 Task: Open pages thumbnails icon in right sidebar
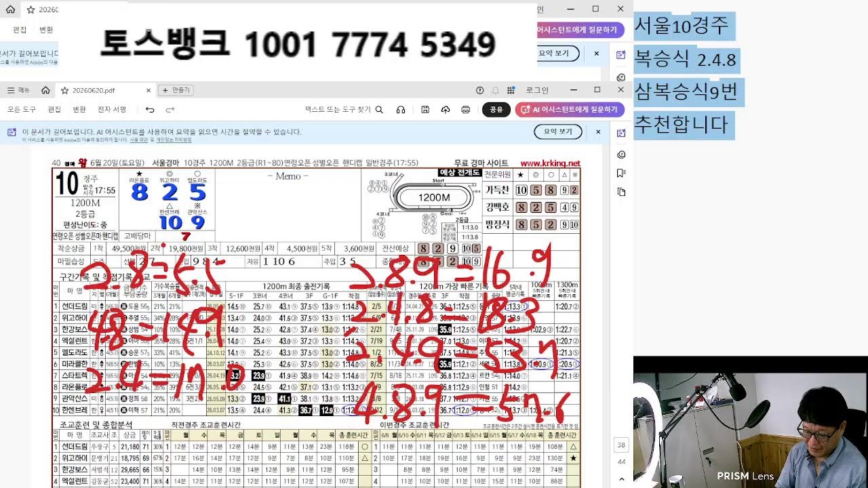pyautogui.click(x=621, y=192)
